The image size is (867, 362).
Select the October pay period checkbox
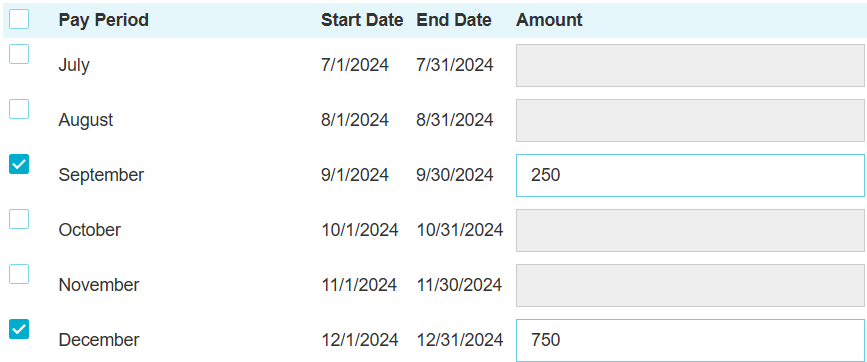19,219
